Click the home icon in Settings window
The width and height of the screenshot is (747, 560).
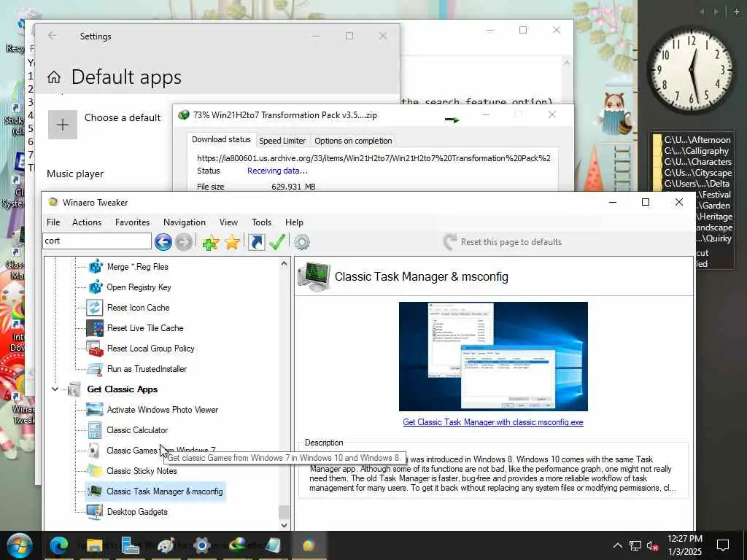point(54,77)
